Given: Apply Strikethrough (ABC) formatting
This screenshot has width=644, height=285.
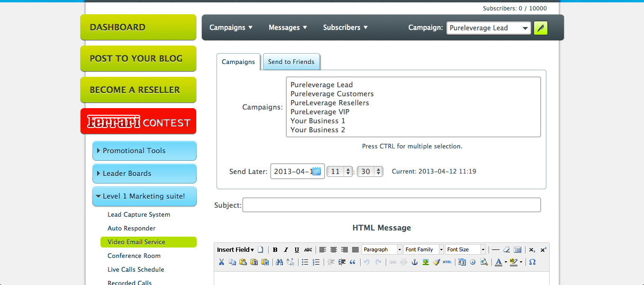Looking at the screenshot, I should (x=308, y=249).
